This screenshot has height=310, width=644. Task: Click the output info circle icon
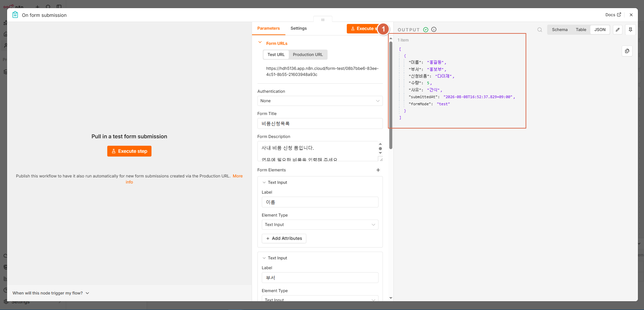click(x=434, y=29)
